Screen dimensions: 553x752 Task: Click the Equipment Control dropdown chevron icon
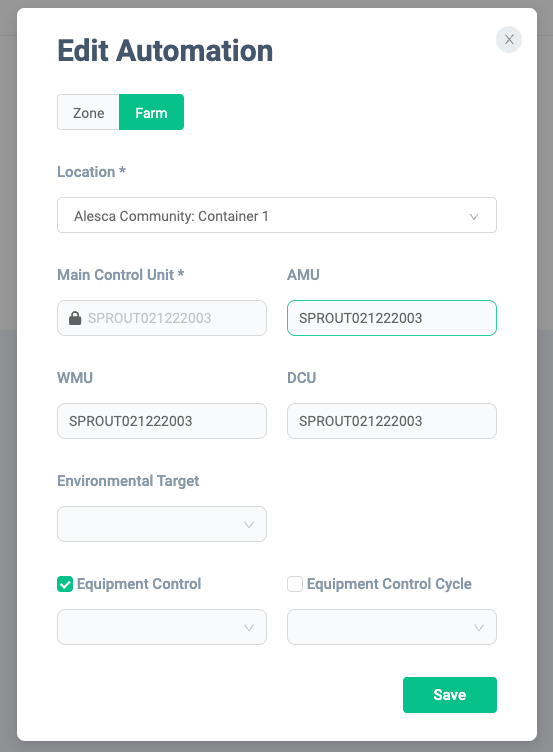[248, 627]
